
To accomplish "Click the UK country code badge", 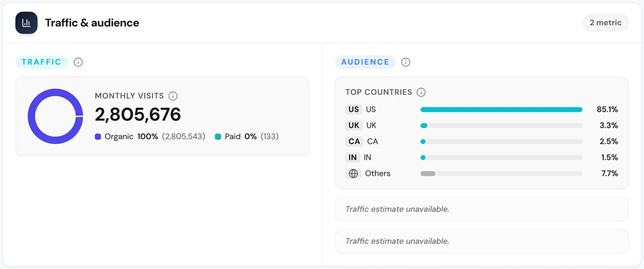I will (x=354, y=126).
